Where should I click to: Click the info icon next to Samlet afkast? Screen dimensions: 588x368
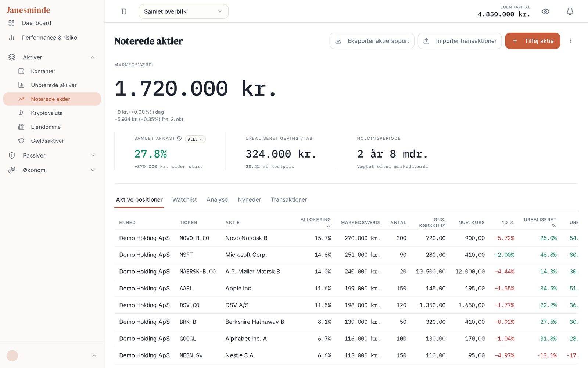179,138
